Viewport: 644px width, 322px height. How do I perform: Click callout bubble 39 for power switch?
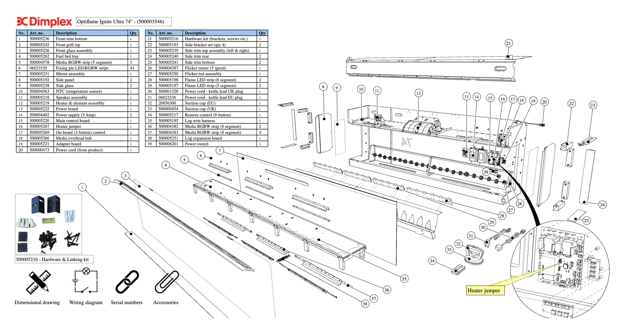(486, 172)
